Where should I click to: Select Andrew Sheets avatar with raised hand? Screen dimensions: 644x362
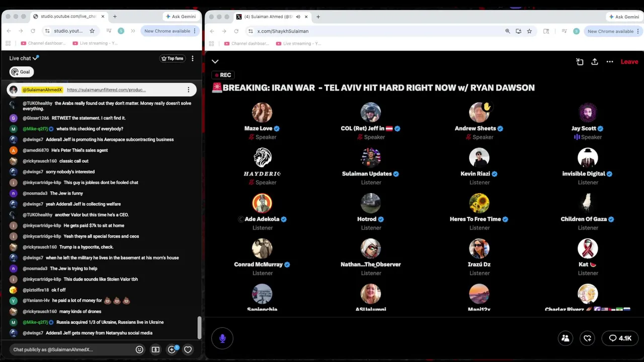click(479, 113)
